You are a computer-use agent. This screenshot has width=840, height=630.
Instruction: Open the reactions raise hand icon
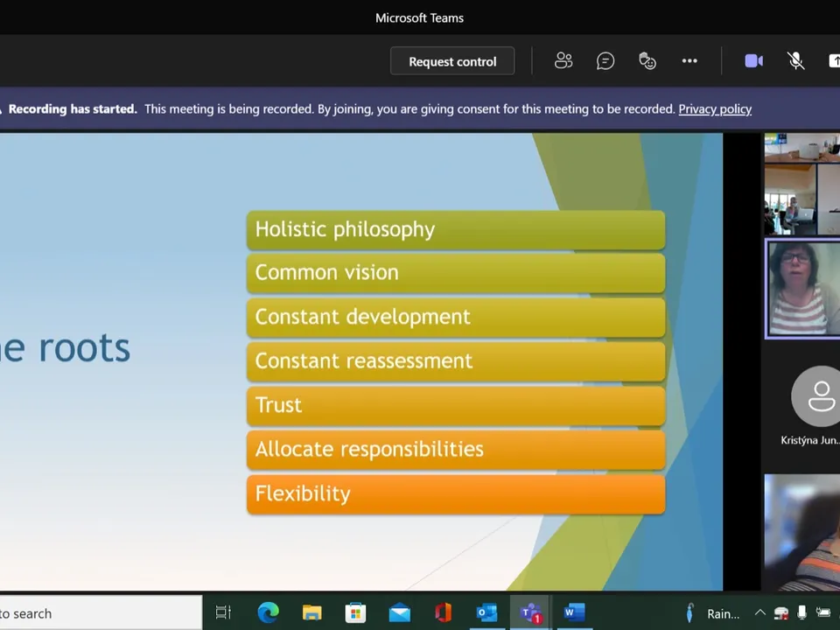pos(647,60)
